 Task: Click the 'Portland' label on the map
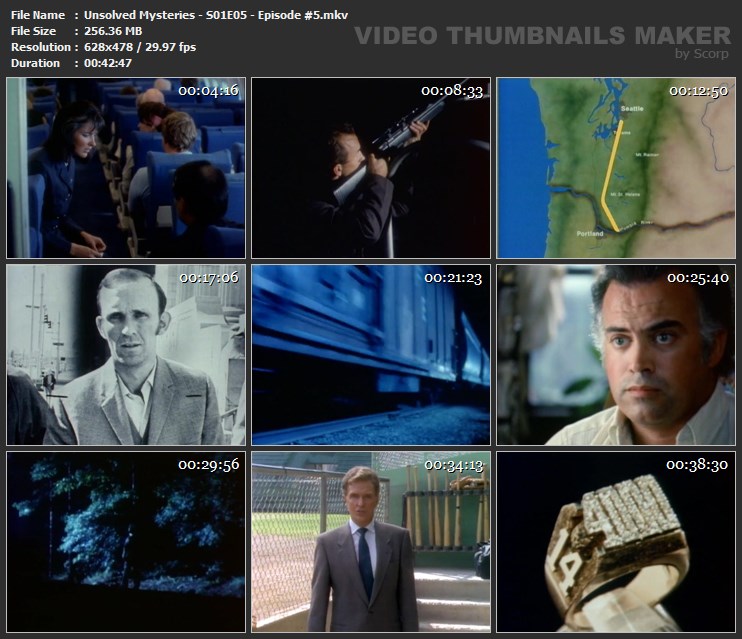pyautogui.click(x=590, y=233)
